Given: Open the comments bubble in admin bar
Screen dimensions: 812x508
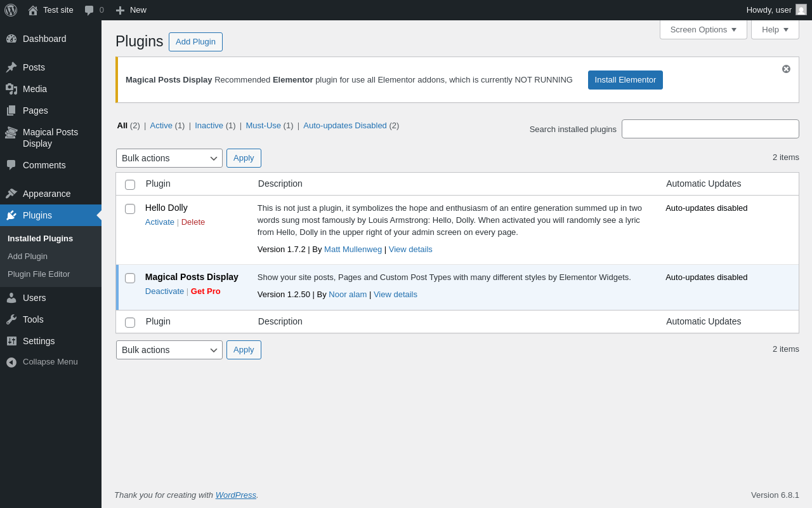Looking at the screenshot, I should coord(89,10).
